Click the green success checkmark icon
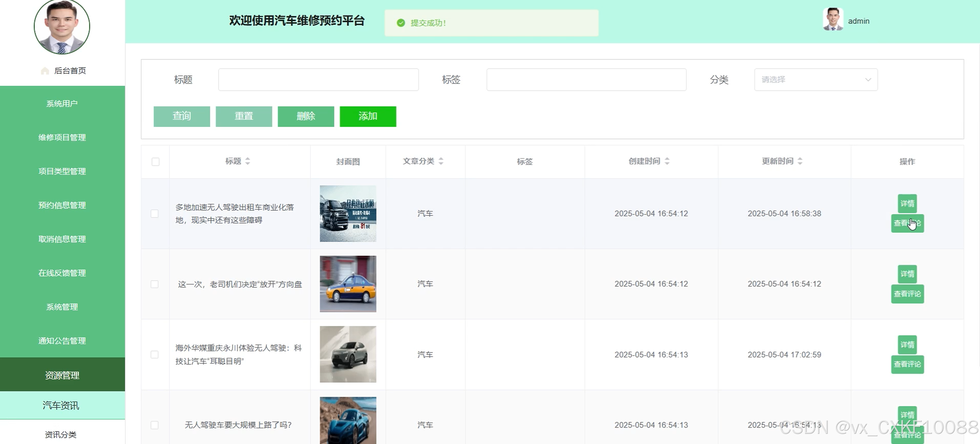The image size is (980, 444). (x=401, y=23)
